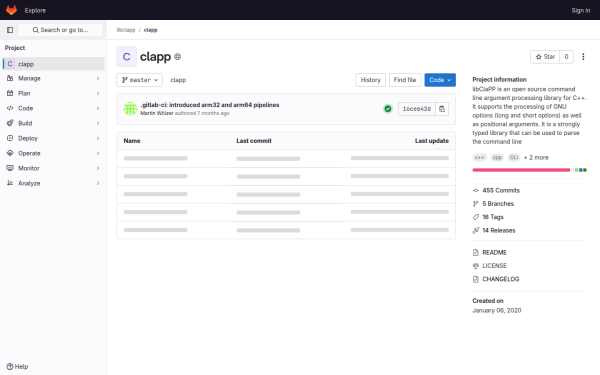Viewport: 600px width, 375px height.
Task: Expand the Build section chevron
Action: 98,123
